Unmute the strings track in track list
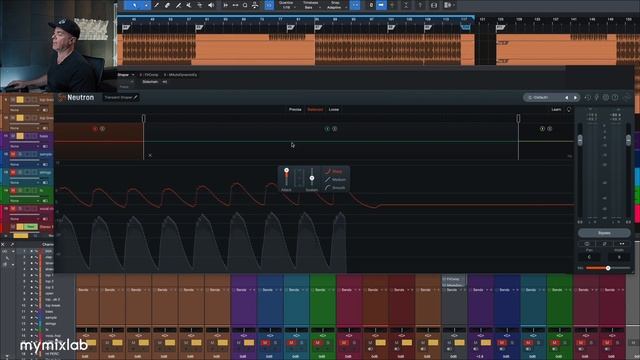 (x=13, y=173)
